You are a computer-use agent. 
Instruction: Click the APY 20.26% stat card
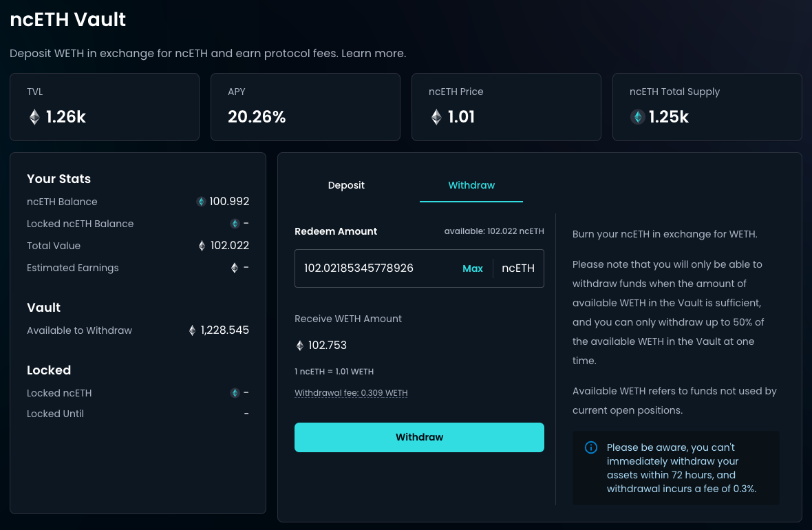pyautogui.click(x=305, y=107)
